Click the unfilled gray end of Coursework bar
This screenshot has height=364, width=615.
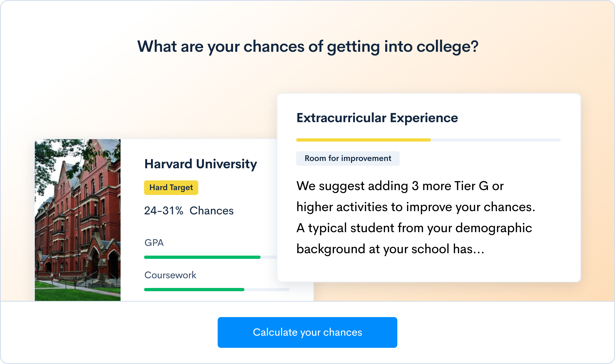click(x=267, y=290)
